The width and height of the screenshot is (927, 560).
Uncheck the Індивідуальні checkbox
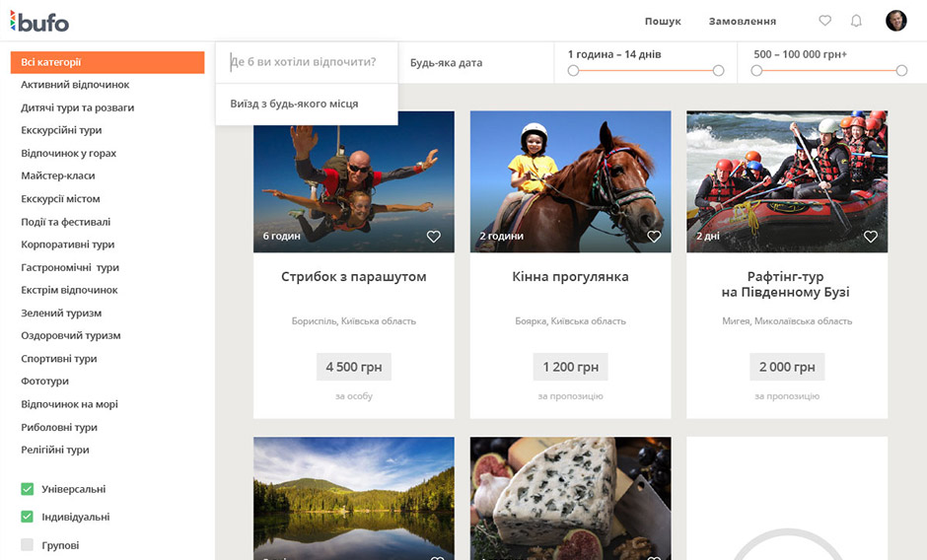click(28, 517)
